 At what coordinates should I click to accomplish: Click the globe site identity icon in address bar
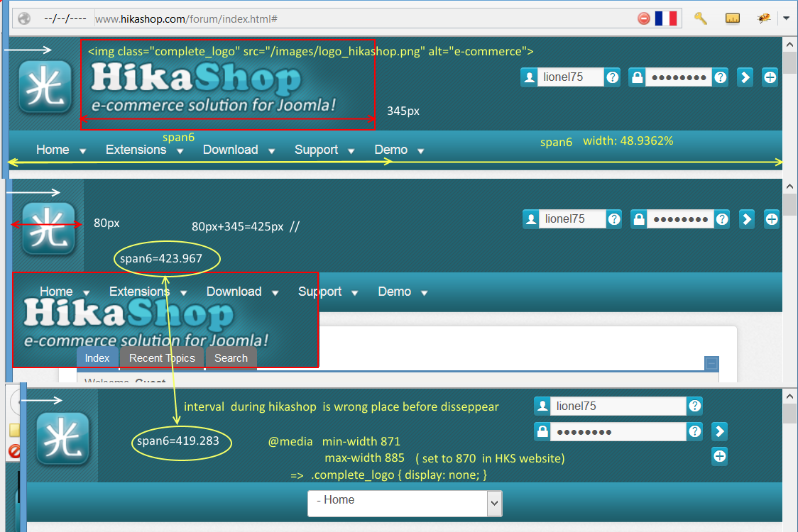[24, 19]
